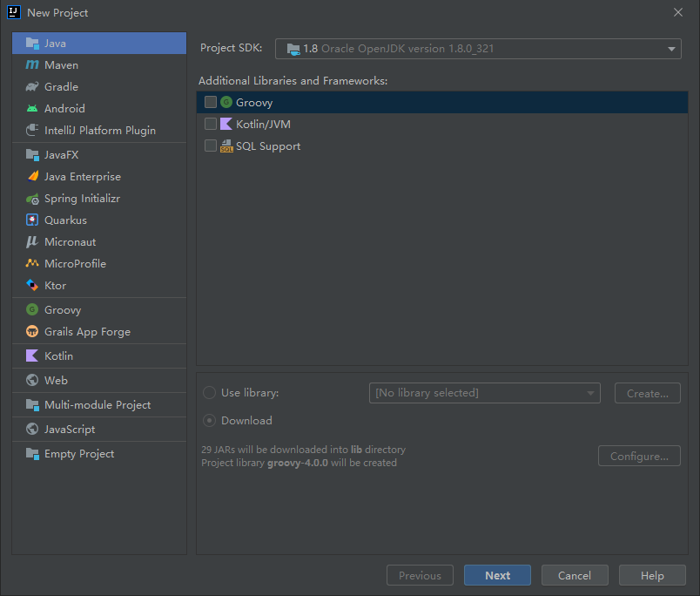The width and height of the screenshot is (700, 596).
Task: Click the Create... button
Action: click(647, 393)
